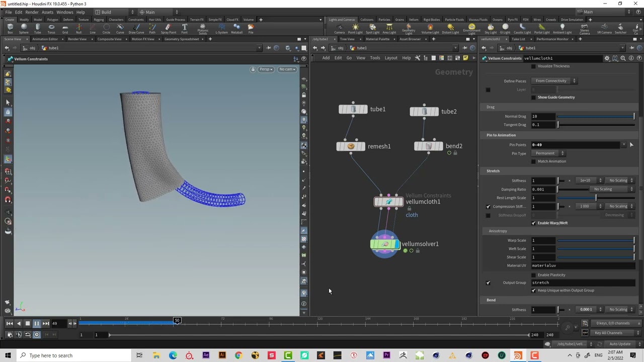The width and height of the screenshot is (644, 362).
Task: Click the Torus shelf tool
Action: 51,29
